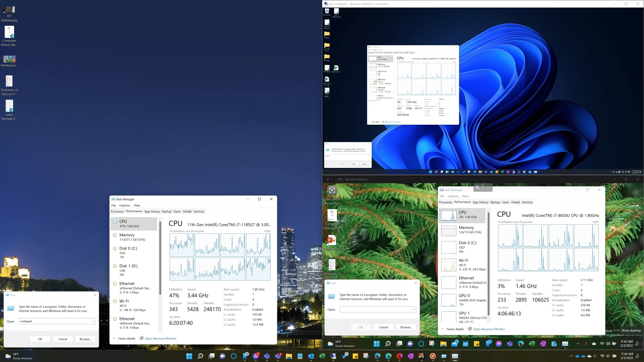Open Snipping Tool in the bottom taskbar
The image size is (644, 362).
click(x=366, y=356)
